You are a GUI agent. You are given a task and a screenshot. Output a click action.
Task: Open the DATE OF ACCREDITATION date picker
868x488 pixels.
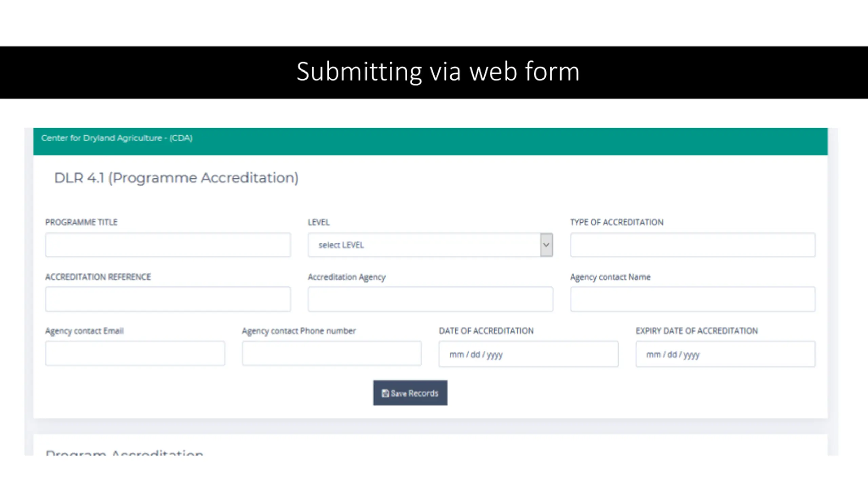tap(529, 354)
